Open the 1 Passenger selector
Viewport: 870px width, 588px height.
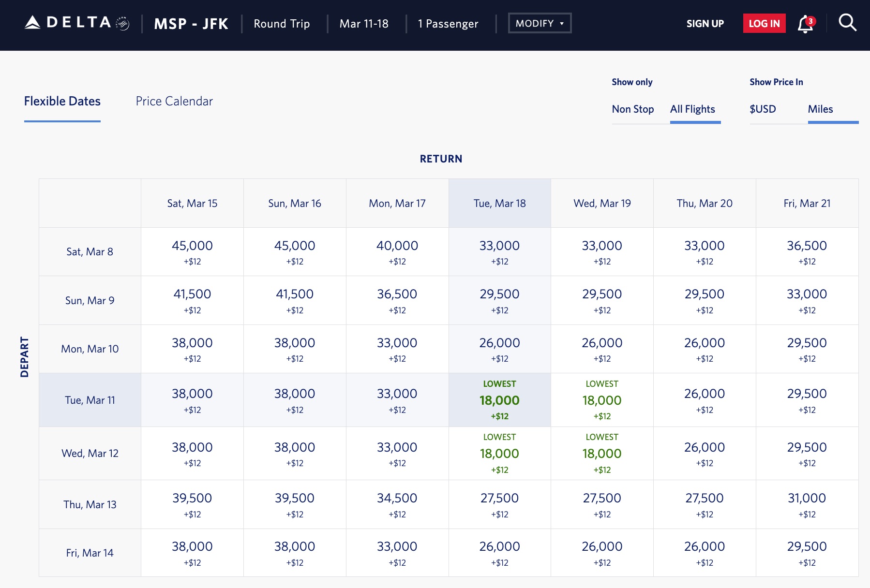[x=448, y=23]
